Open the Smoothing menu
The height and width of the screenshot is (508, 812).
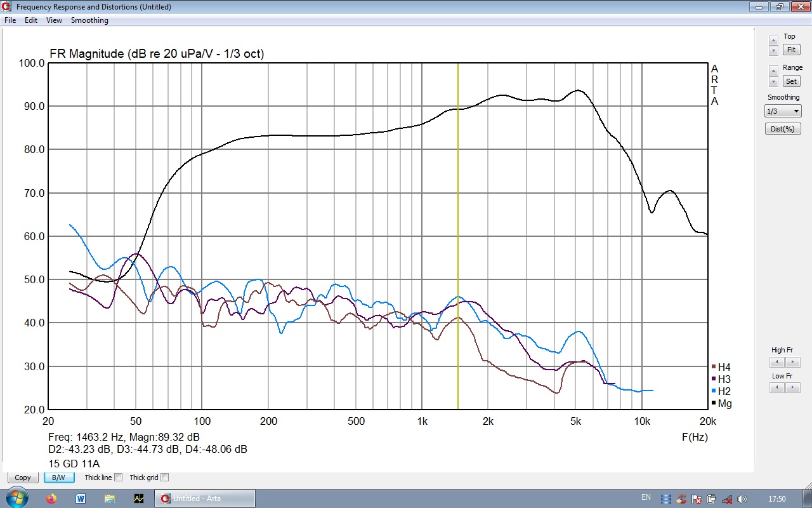(x=89, y=20)
